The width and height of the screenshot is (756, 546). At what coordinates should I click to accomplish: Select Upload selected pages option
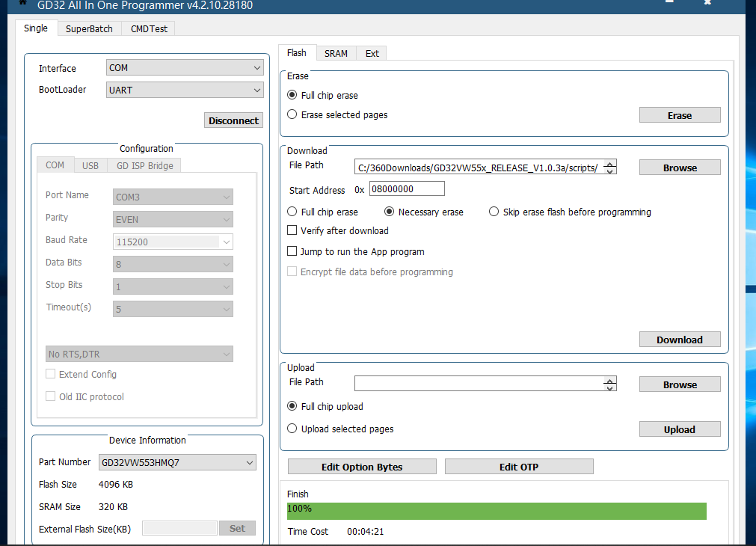click(292, 429)
